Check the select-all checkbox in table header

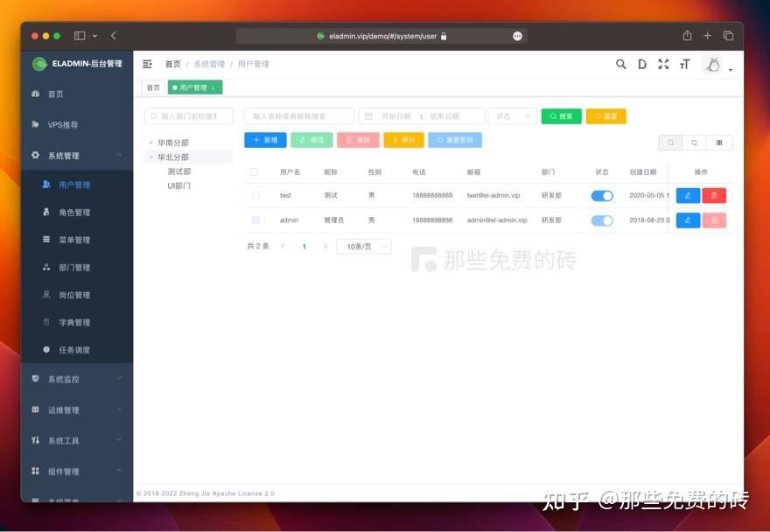click(x=253, y=171)
